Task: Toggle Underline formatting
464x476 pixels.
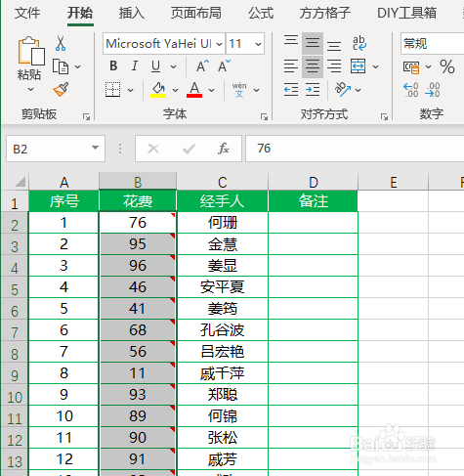Action: click(156, 66)
